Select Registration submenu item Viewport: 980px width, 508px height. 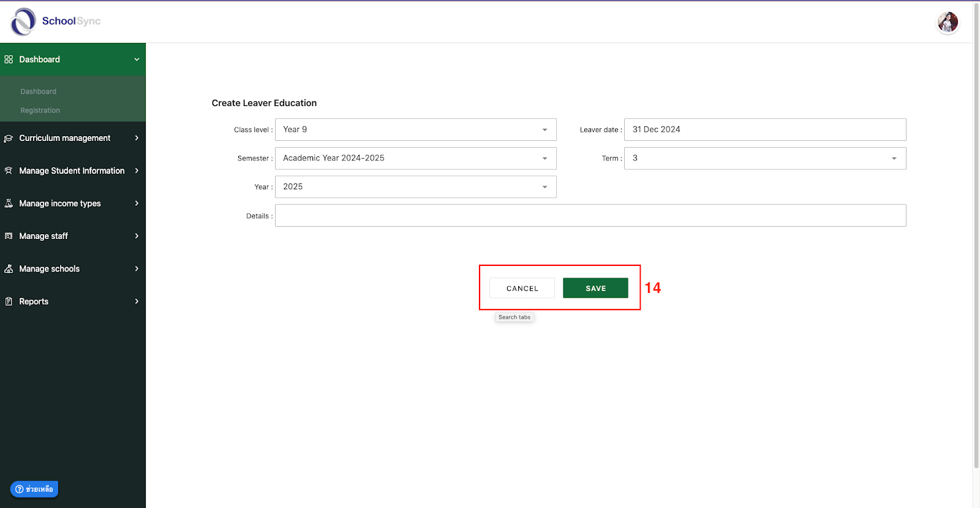click(40, 110)
